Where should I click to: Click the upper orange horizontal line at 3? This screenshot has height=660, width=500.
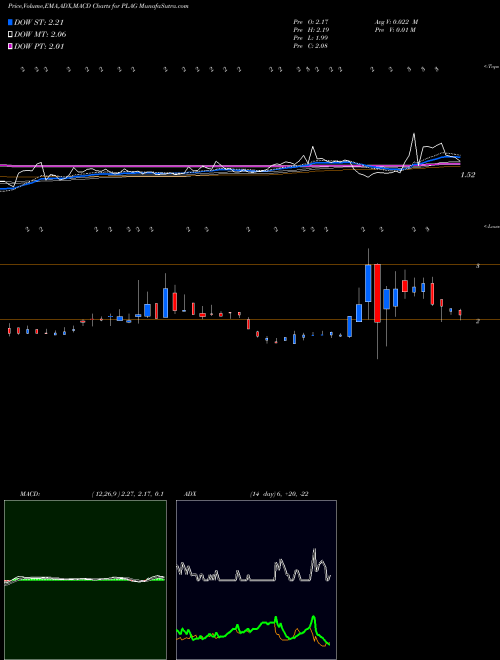(250, 264)
